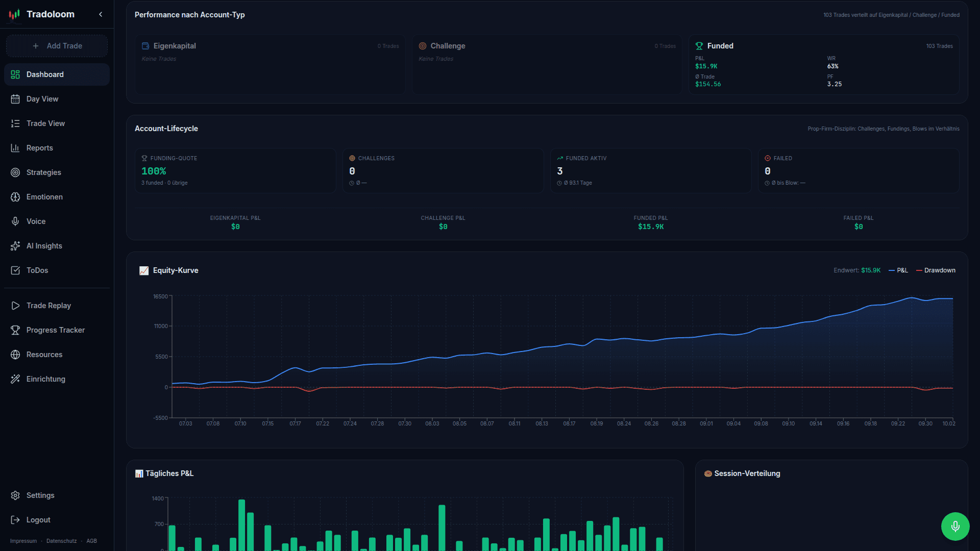Viewport: 980px width, 551px height.
Task: Click the Funded Aktiv card showing 3
Action: (x=651, y=170)
